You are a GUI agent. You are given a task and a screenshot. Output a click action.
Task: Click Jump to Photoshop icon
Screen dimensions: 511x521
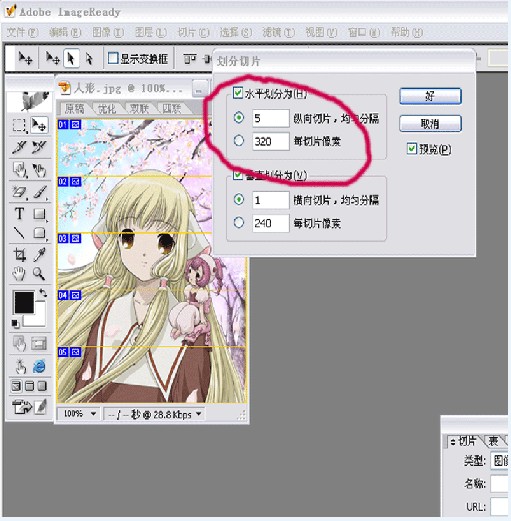(22, 407)
